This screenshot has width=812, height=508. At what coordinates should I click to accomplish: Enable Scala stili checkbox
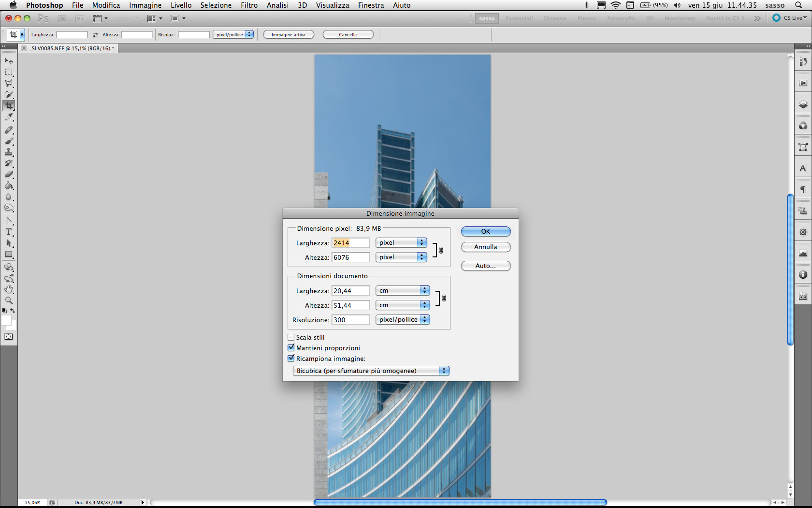click(291, 337)
